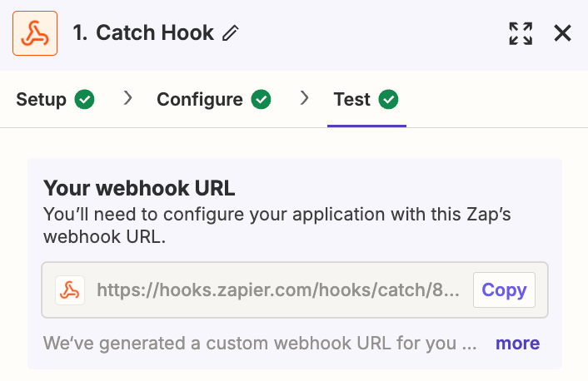Click the 'Your webhook URL' heading

point(139,188)
